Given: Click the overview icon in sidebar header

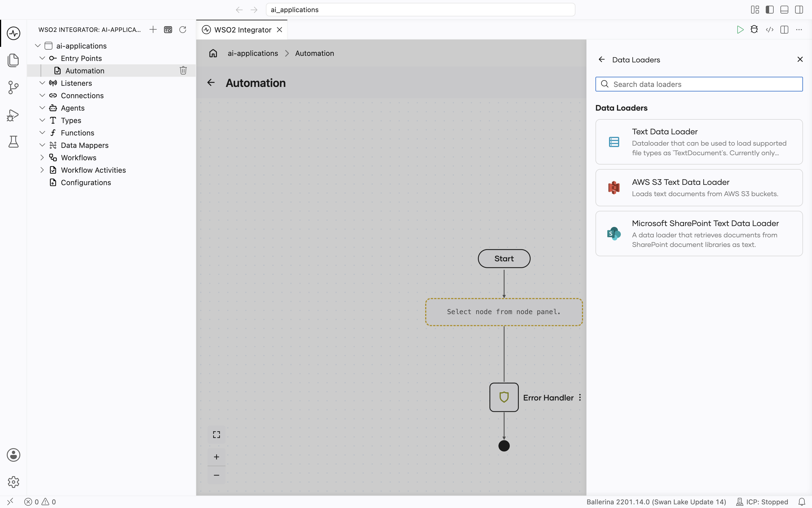Looking at the screenshot, I should [x=168, y=30].
